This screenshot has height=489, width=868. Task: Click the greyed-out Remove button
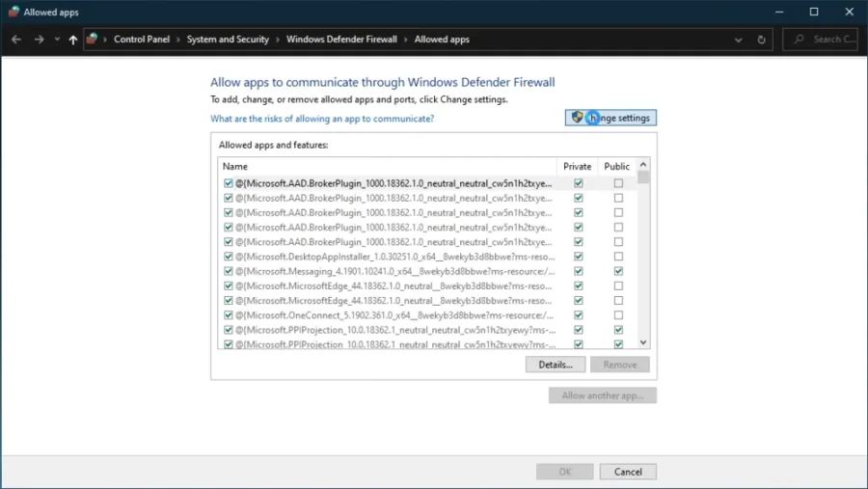[x=619, y=365]
